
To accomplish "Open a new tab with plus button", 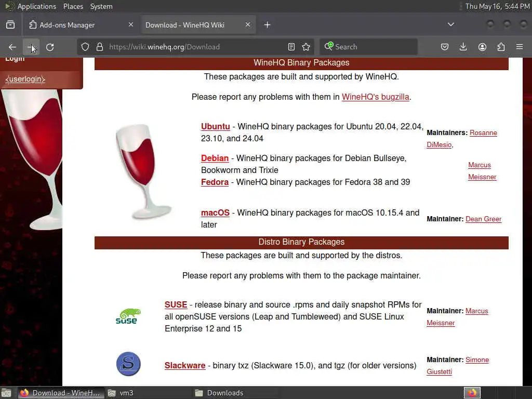I will 268,25.
